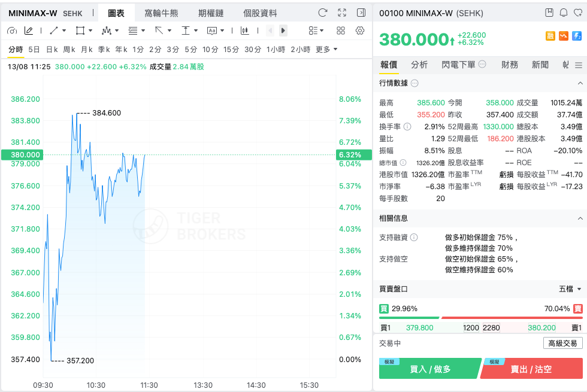Select the text annotation tool
This screenshot has width=587, height=392.
tap(212, 31)
